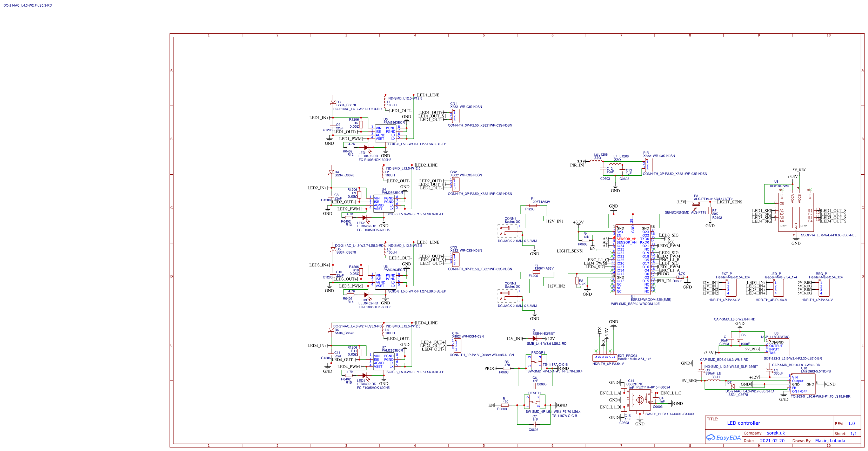The width and height of the screenshot is (868, 451).
Task: Select the D1 SSB44 diode symbol
Action: click(x=535, y=339)
